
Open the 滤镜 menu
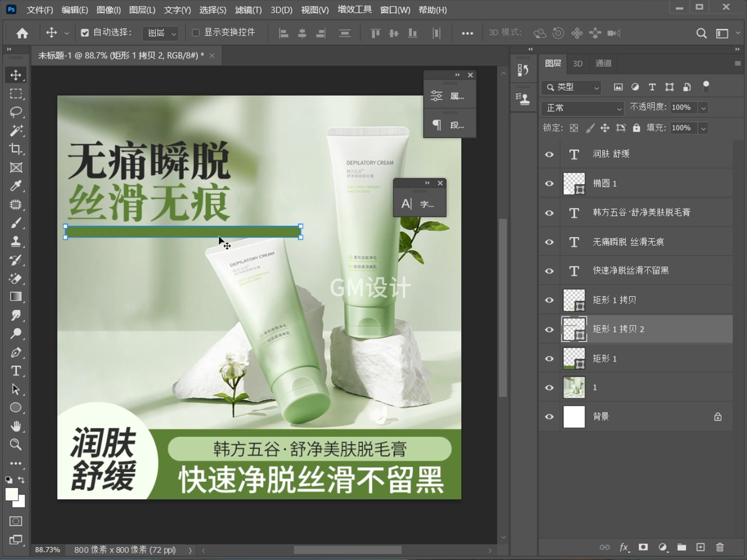click(x=248, y=10)
